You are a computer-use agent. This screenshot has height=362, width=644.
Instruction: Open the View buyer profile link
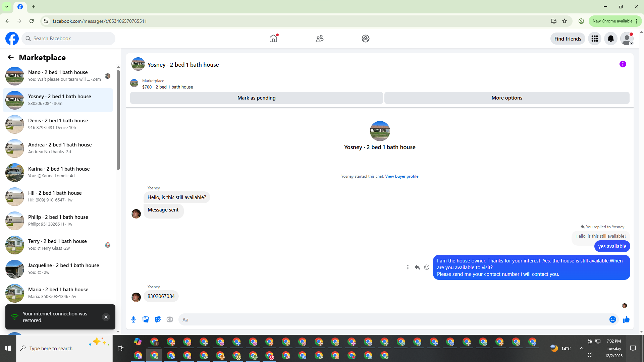401,176
